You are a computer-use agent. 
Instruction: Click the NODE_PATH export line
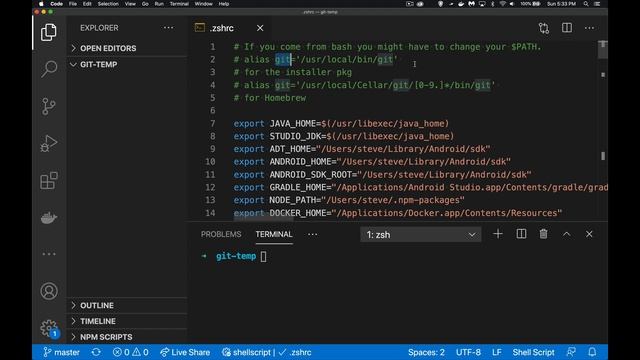click(x=349, y=200)
